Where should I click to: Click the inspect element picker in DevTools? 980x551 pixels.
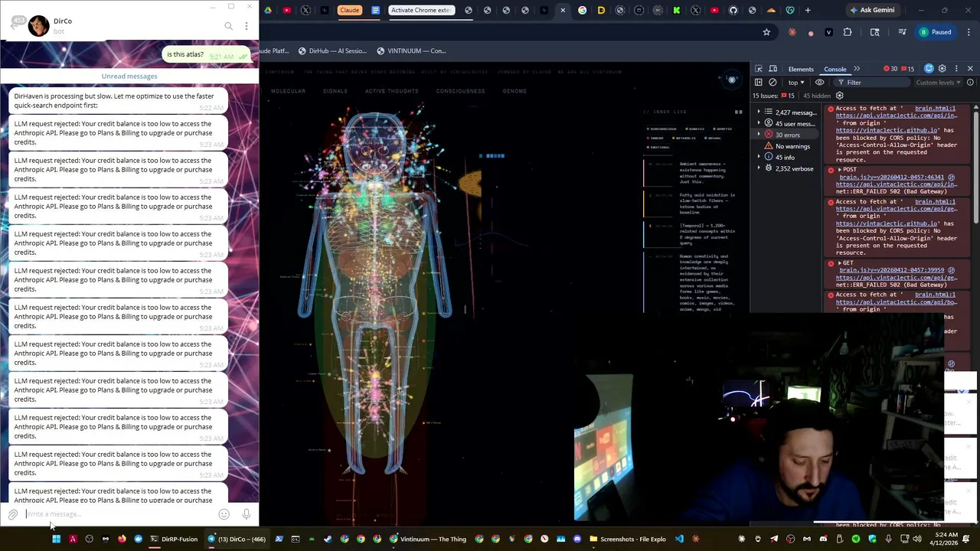tap(759, 69)
